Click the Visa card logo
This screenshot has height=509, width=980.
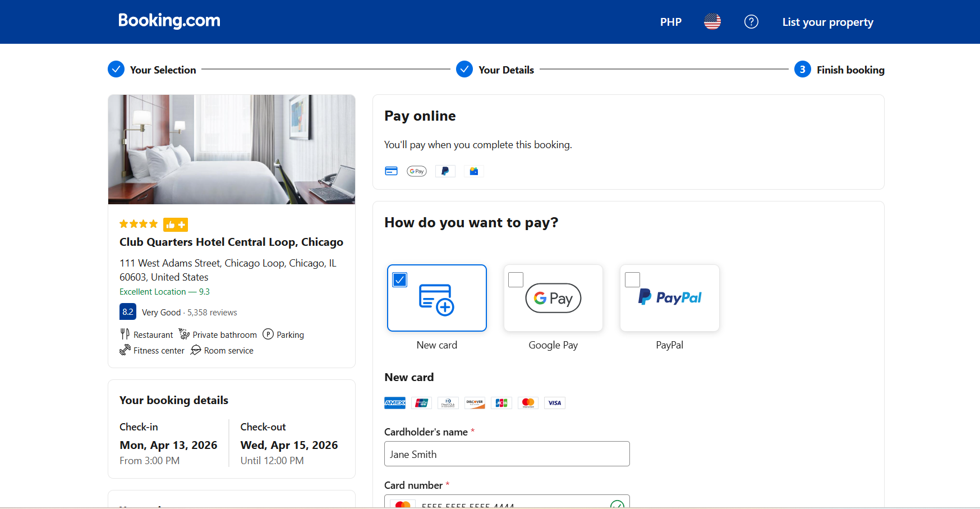(x=555, y=403)
